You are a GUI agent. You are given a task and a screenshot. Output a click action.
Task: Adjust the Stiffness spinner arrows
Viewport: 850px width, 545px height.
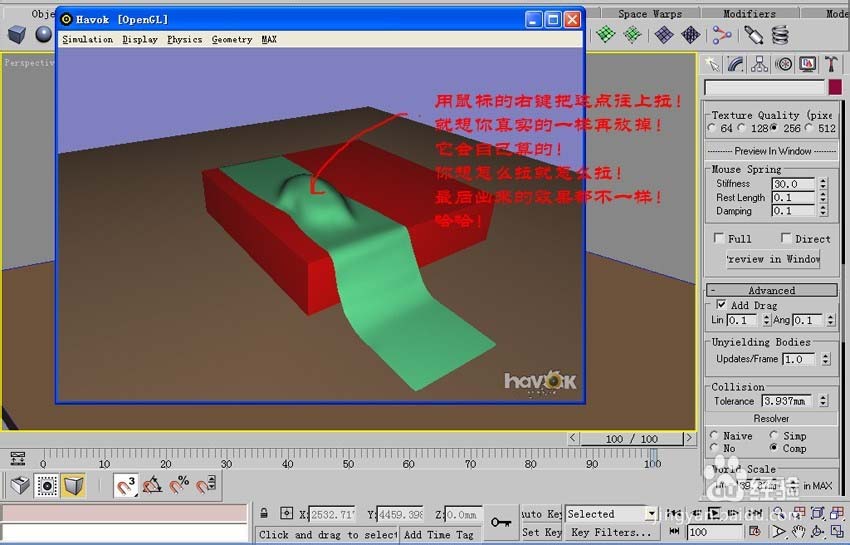tap(823, 184)
